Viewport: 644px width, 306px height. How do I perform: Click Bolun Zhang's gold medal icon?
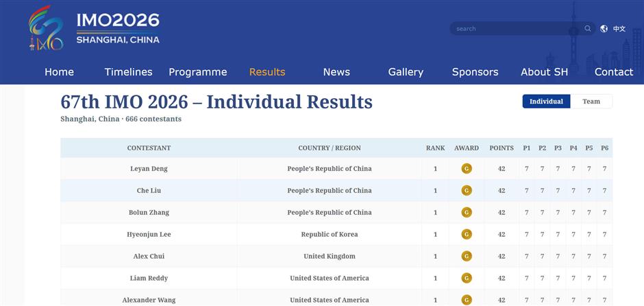[467, 212]
